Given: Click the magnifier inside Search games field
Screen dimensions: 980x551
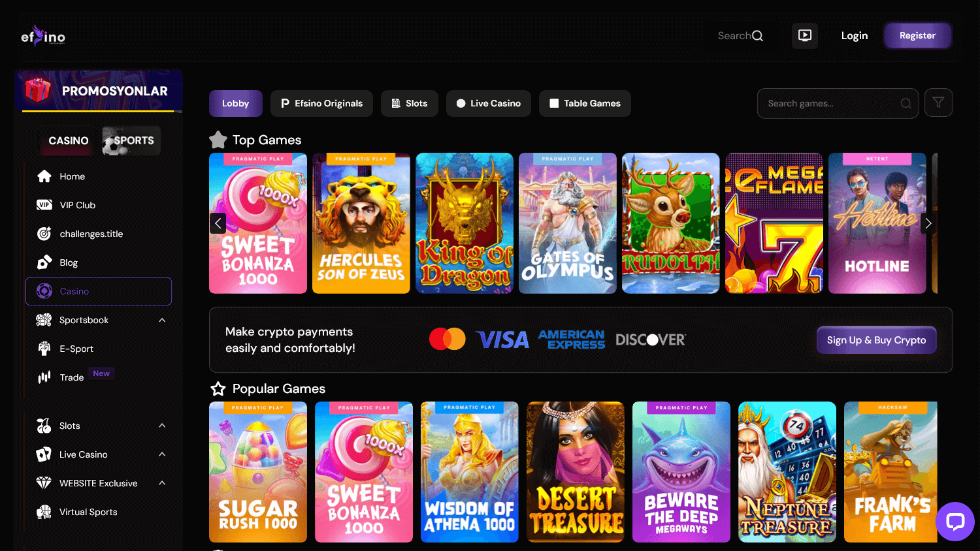Looking at the screenshot, I should tap(906, 103).
